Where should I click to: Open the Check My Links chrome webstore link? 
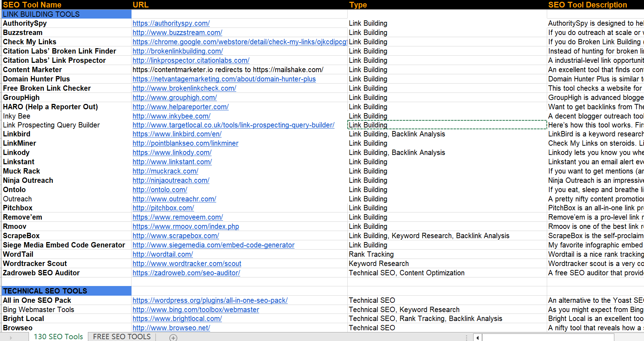(240, 42)
